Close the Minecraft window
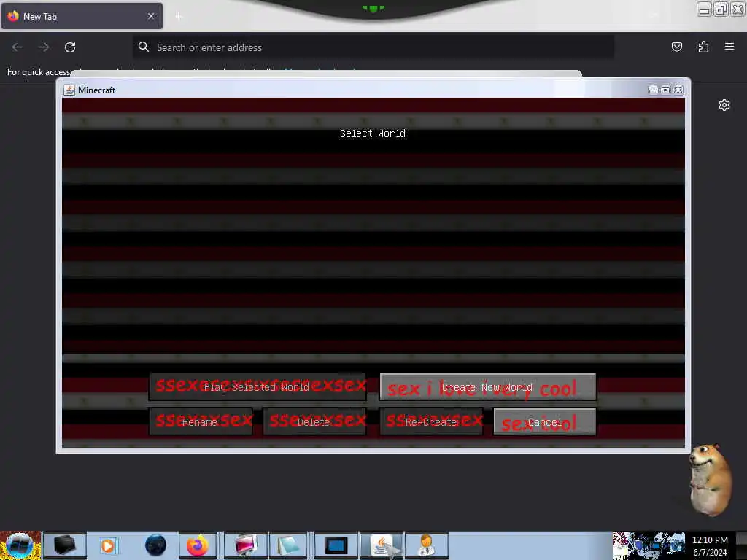747x560 pixels. point(678,90)
